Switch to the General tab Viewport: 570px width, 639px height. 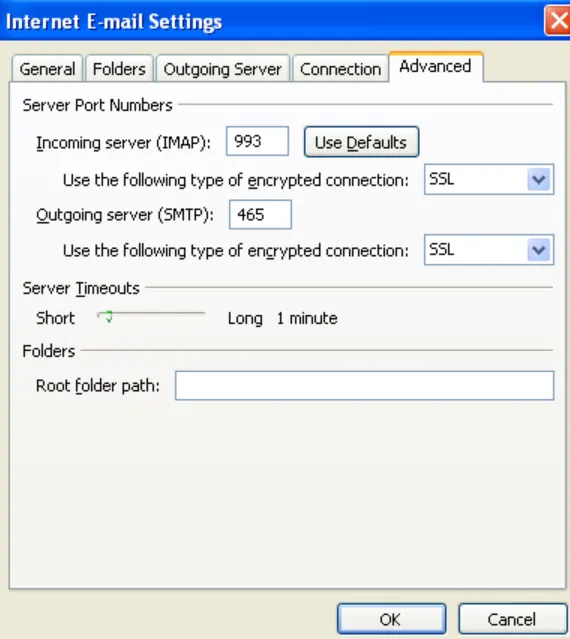[47, 68]
